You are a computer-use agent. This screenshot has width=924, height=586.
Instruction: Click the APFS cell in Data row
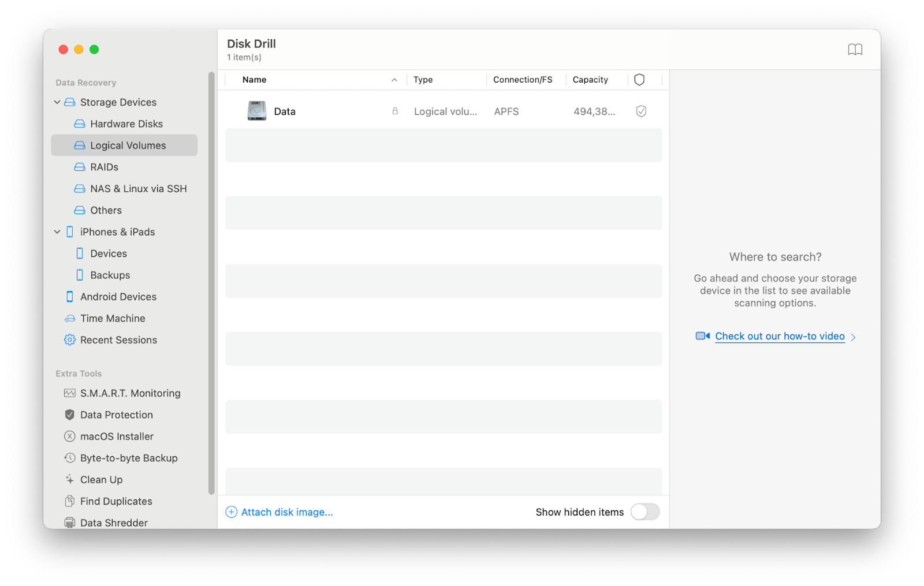click(506, 111)
